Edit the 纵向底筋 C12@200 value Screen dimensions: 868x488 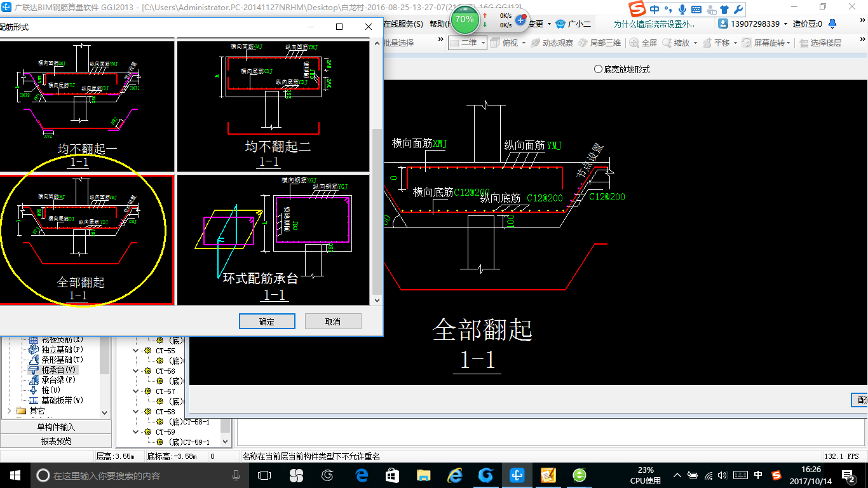(x=545, y=198)
